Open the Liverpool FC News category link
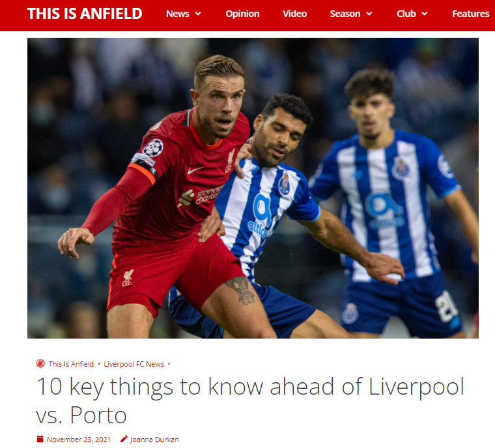 point(134,364)
